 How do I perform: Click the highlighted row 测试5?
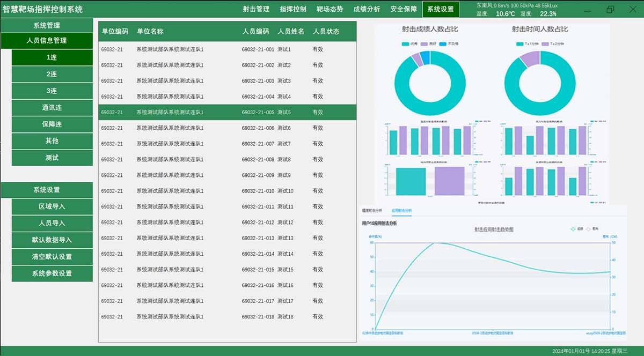tap(228, 112)
